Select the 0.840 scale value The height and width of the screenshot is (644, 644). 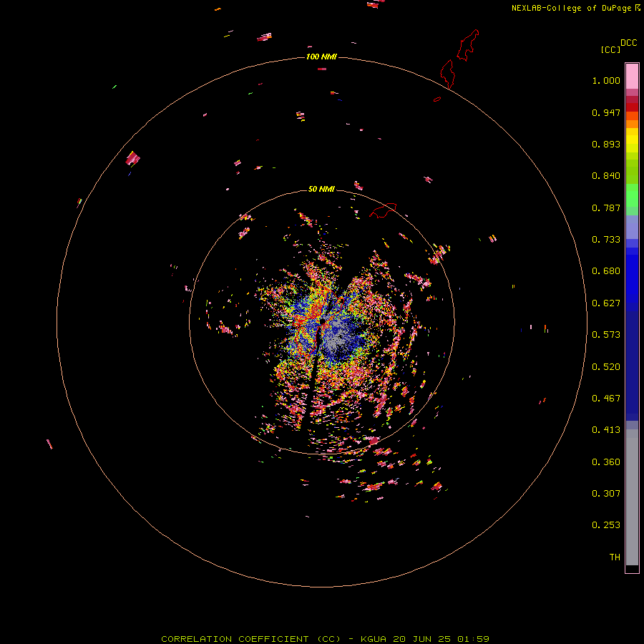coord(606,176)
